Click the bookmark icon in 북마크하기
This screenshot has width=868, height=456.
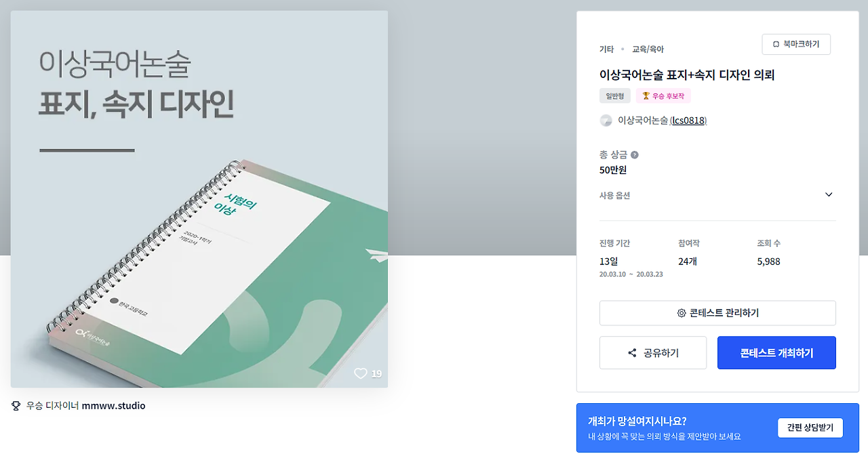(x=776, y=45)
